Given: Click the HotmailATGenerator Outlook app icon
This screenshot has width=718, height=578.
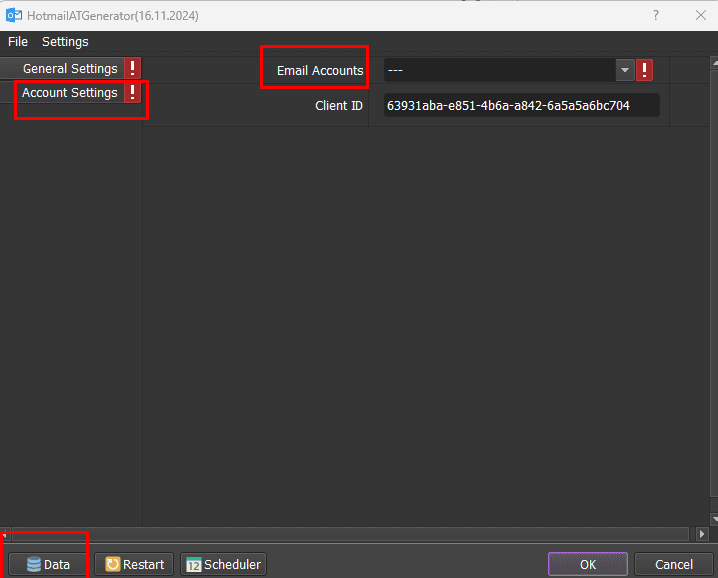Looking at the screenshot, I should point(14,15).
